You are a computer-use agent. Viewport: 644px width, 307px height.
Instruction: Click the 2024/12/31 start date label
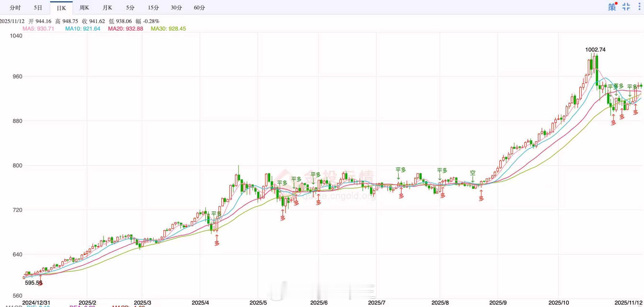(36, 303)
